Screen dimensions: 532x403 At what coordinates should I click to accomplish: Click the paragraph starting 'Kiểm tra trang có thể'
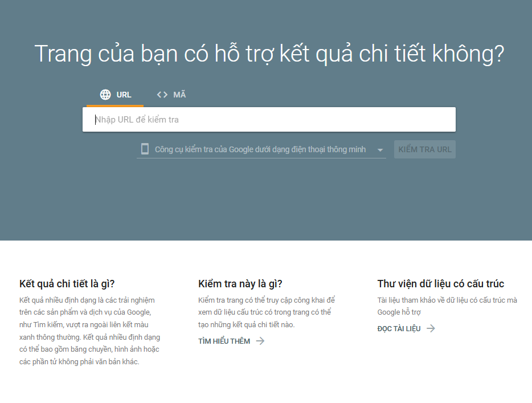[x=267, y=312]
